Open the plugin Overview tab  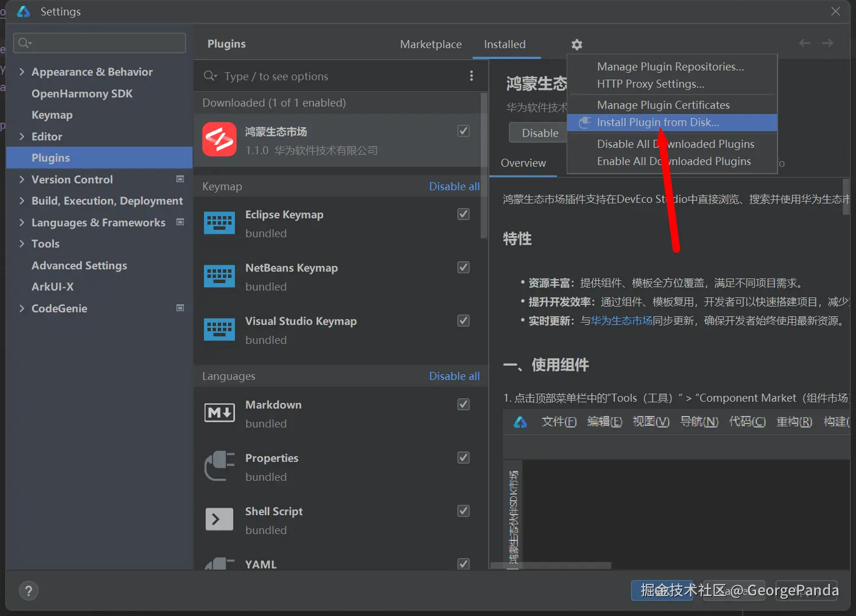coord(523,163)
